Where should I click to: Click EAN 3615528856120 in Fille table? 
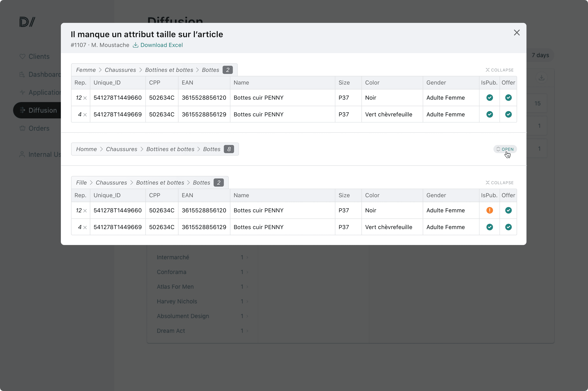204,210
